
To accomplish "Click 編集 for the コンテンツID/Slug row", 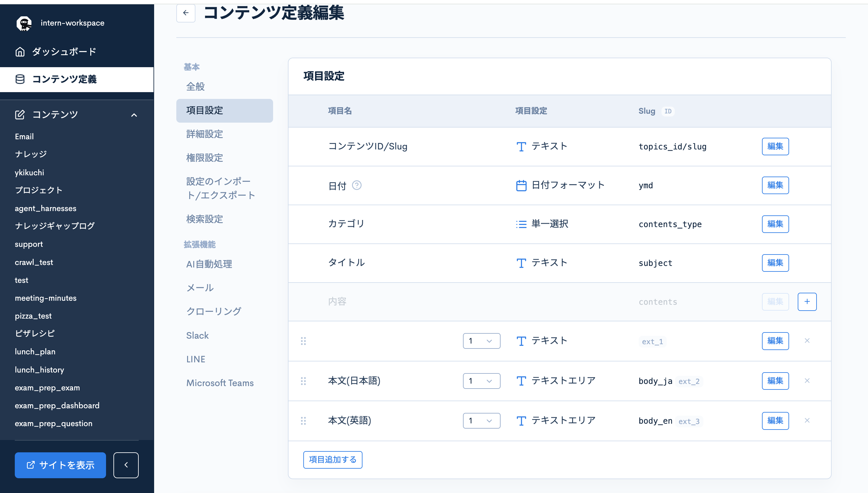I will pos(775,146).
